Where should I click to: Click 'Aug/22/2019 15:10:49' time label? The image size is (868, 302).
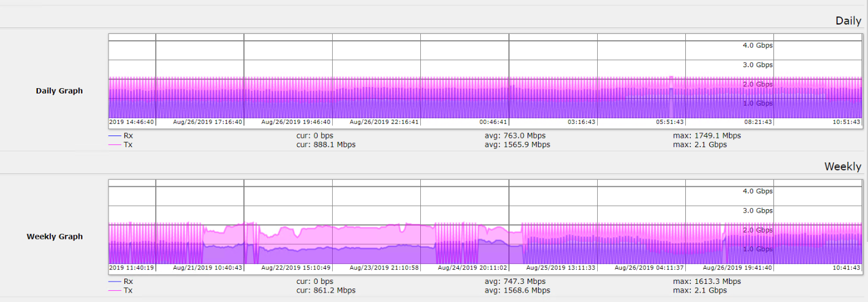296,268
